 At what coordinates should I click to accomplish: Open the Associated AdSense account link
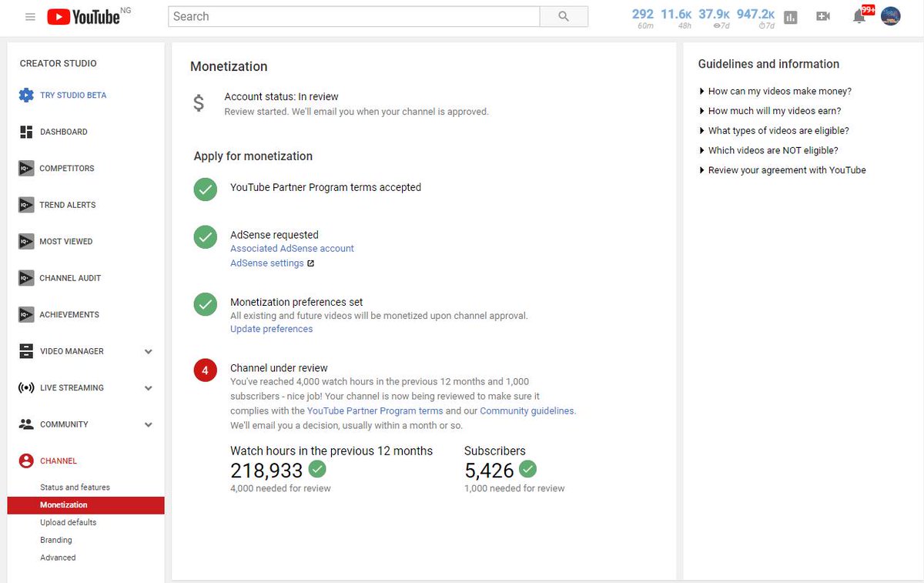coord(292,249)
